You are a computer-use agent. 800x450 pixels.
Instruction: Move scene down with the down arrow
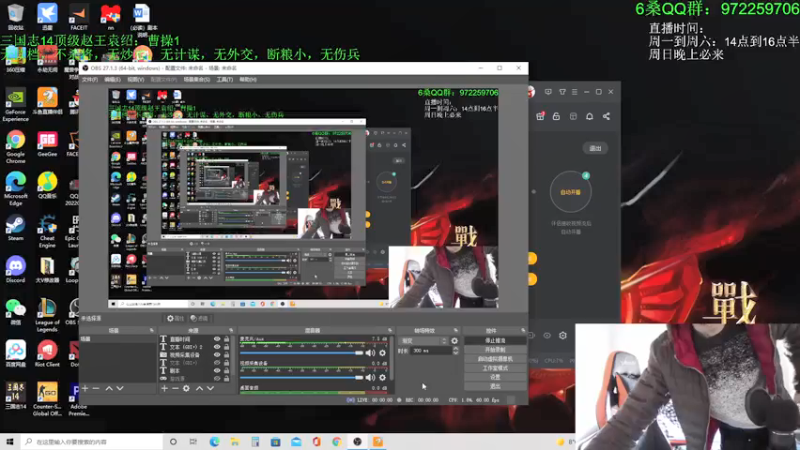pyautogui.click(x=120, y=388)
